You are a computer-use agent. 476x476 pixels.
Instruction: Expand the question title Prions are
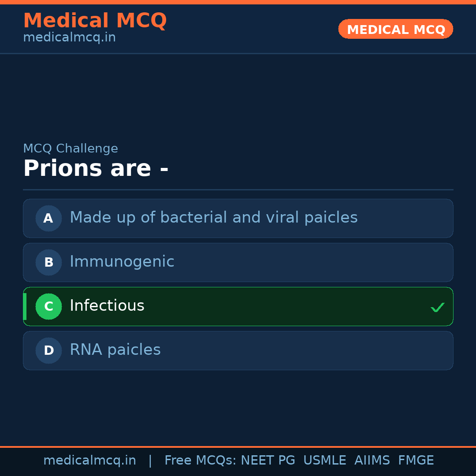pyautogui.click(x=96, y=168)
